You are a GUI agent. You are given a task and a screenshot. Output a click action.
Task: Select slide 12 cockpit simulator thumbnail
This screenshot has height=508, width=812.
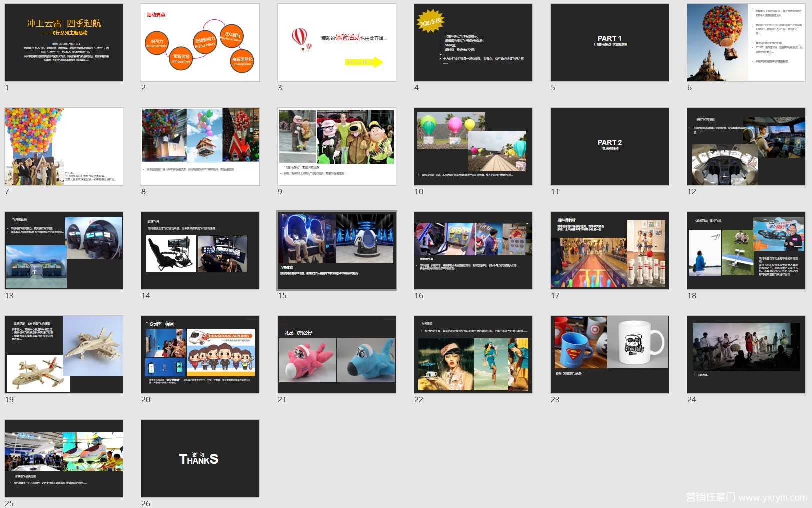(746, 146)
